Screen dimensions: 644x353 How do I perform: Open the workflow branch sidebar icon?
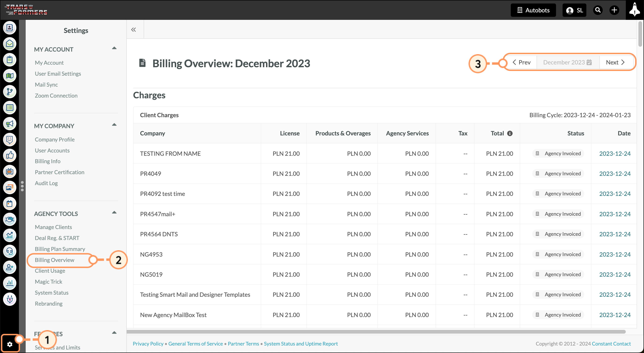tap(10, 92)
